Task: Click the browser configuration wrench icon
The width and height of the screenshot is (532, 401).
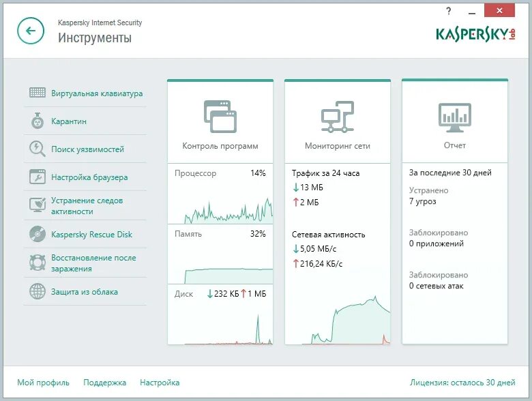Action: [x=38, y=177]
